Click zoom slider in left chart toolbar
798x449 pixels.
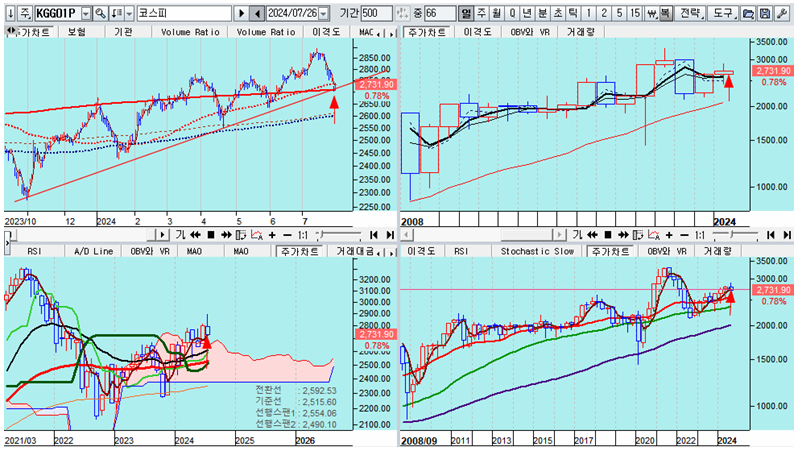click(x=338, y=235)
